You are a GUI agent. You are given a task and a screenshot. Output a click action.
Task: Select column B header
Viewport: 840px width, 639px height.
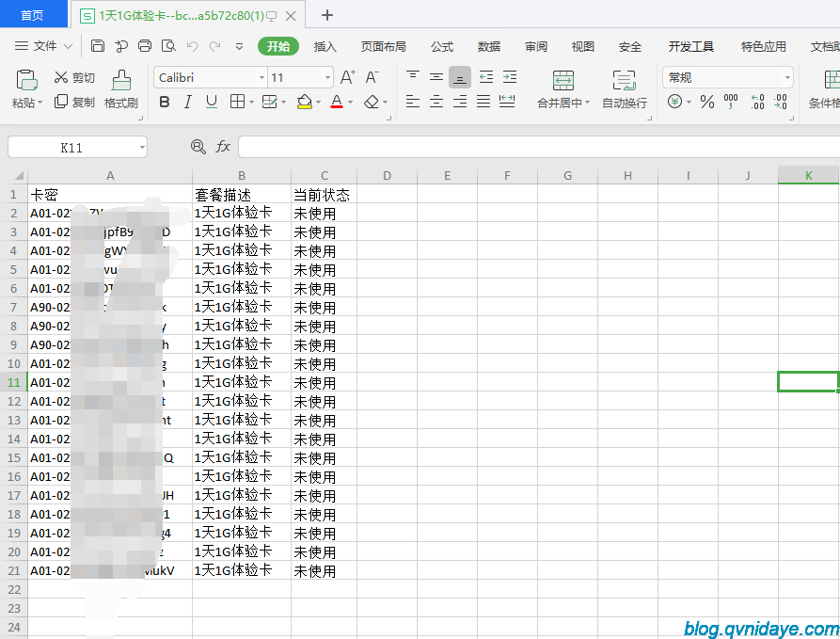[x=242, y=175]
